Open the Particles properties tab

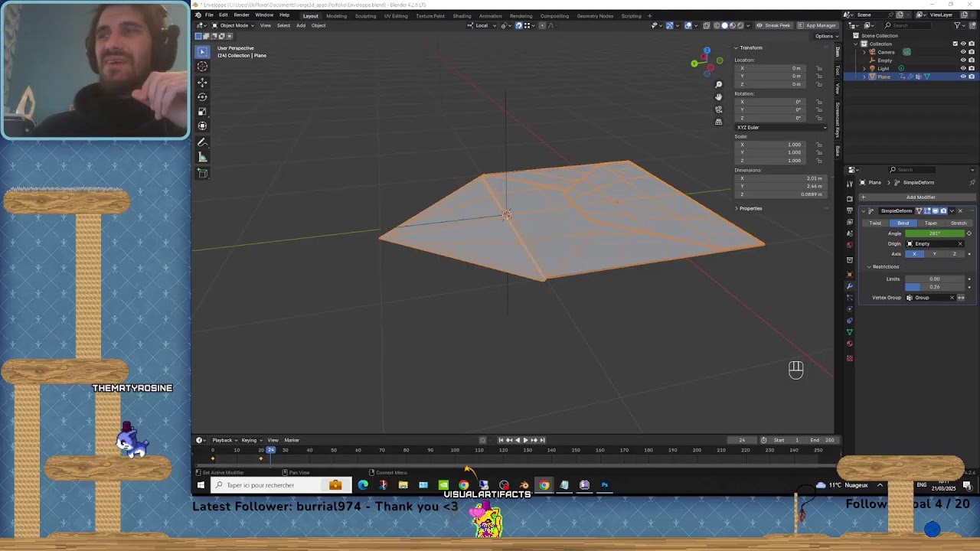click(x=850, y=298)
